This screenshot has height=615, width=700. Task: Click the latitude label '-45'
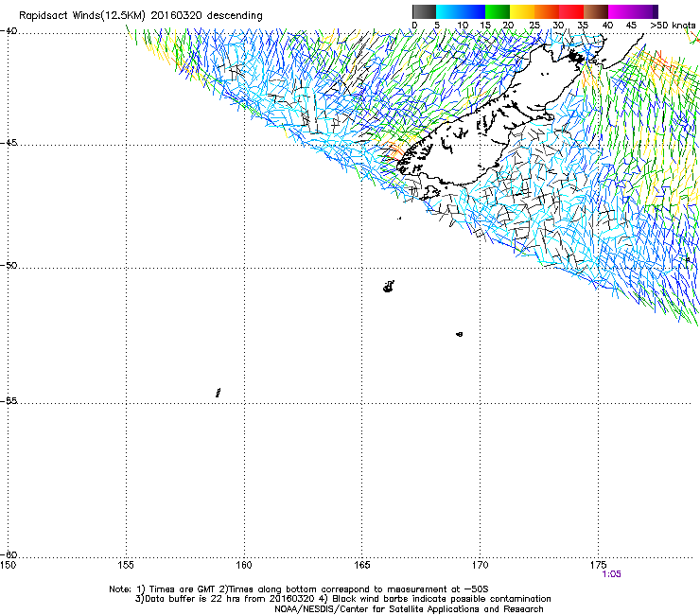[x=9, y=143]
